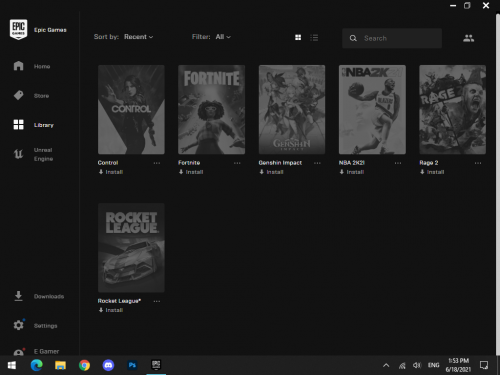Switch to list view

tap(314, 37)
